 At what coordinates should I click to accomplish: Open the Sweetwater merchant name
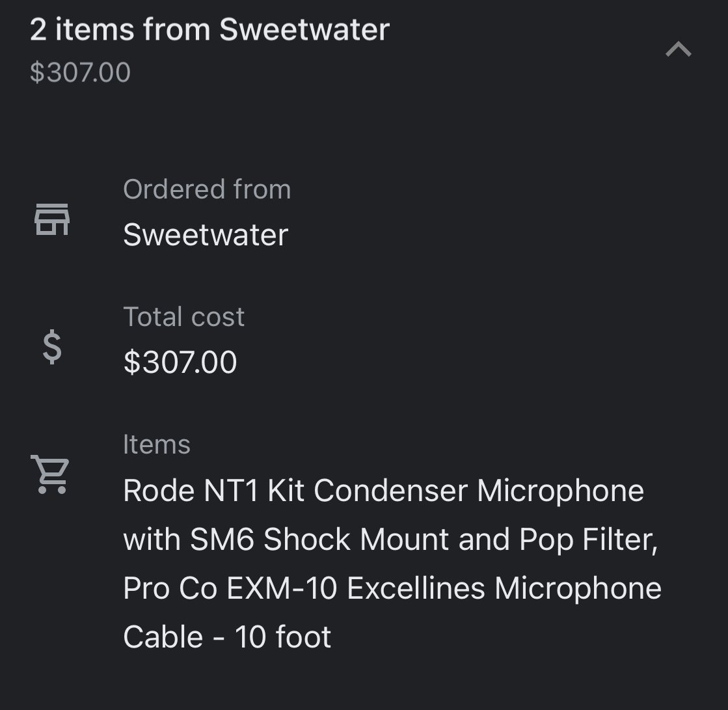click(x=206, y=234)
